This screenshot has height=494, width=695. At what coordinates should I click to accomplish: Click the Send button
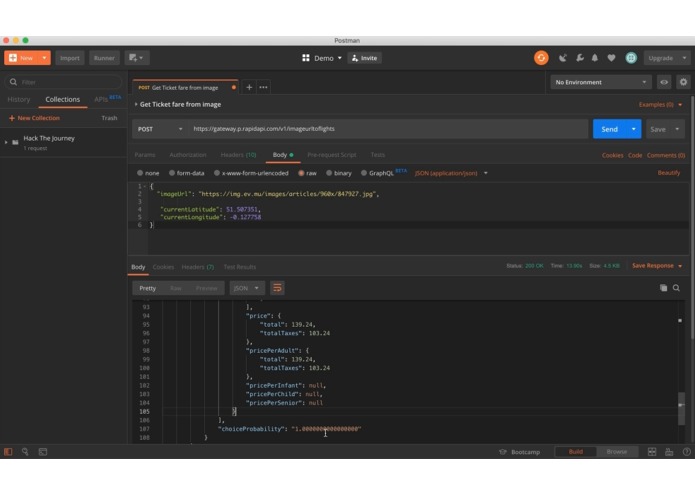(x=609, y=129)
